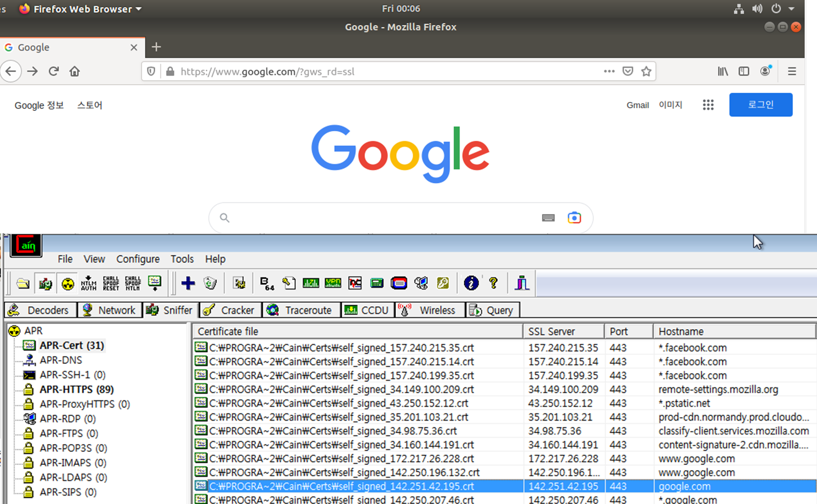Screen dimensions: 817x504
Task: Toggle the Start/Stop Sniffer button
Action: pos(45,283)
